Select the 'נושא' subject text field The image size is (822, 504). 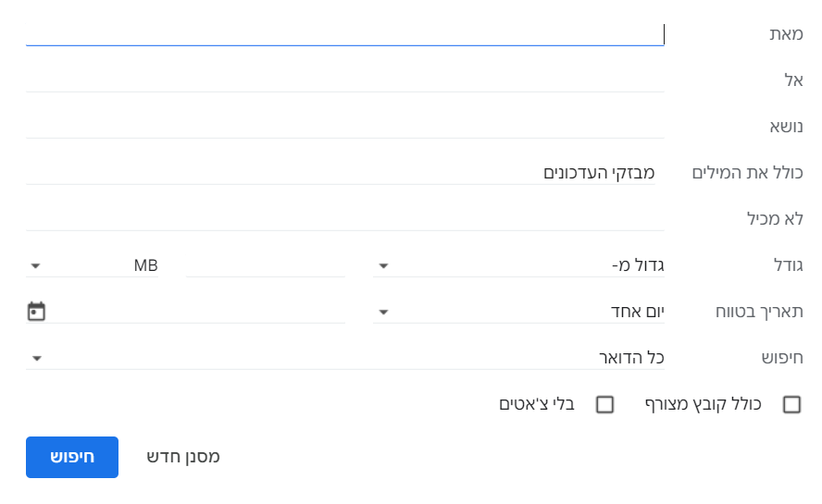[x=344, y=127]
